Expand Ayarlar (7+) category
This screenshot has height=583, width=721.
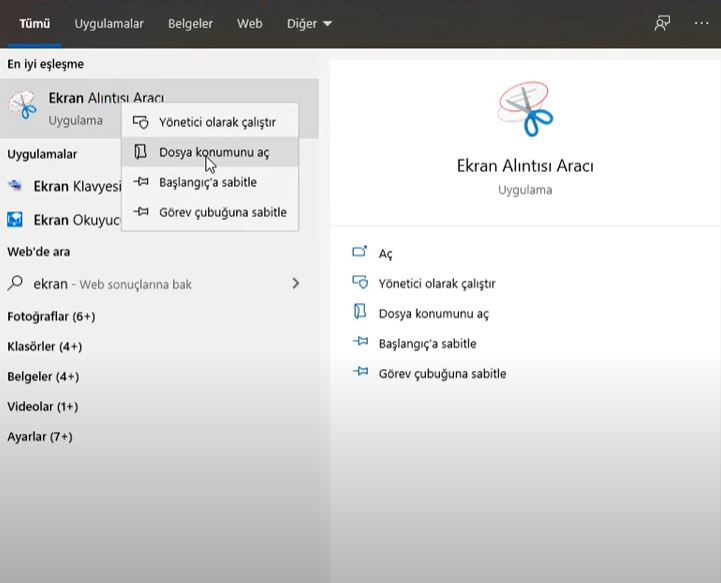(40, 436)
